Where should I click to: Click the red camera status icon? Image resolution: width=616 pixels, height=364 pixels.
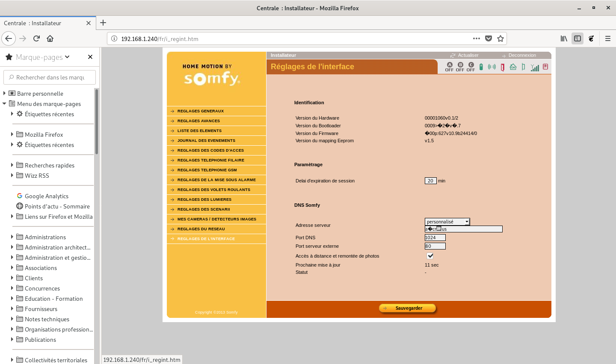545,67
